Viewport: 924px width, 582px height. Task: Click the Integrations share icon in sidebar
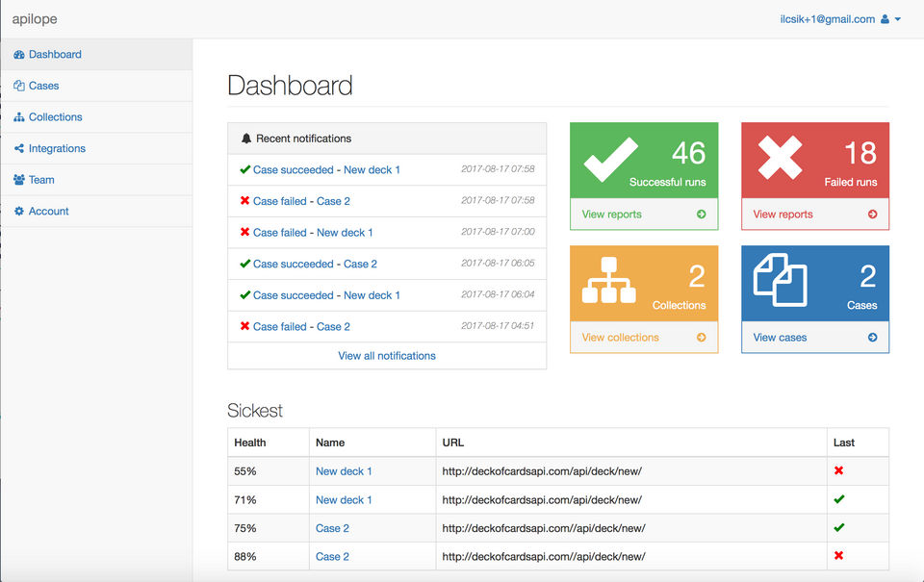(19, 148)
